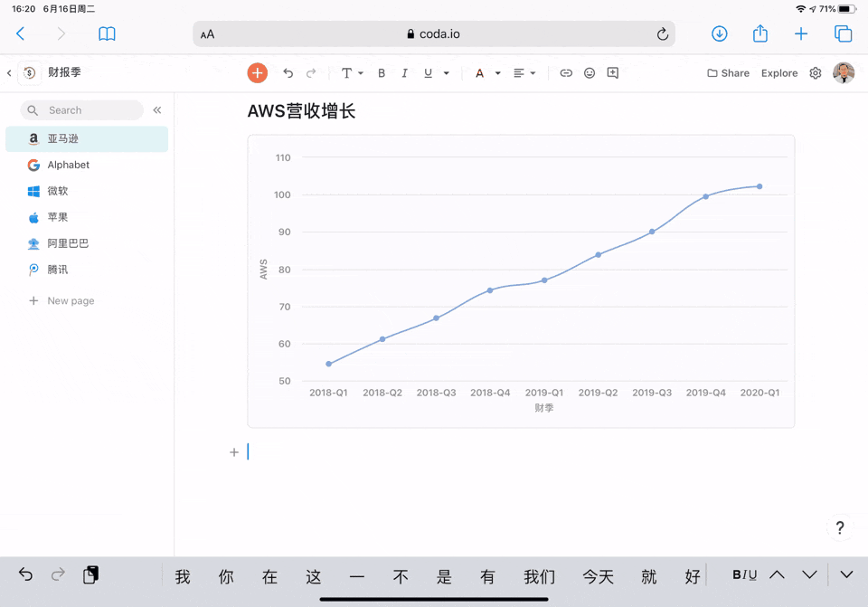
Task: Open the Safari share sheet
Action: click(760, 33)
